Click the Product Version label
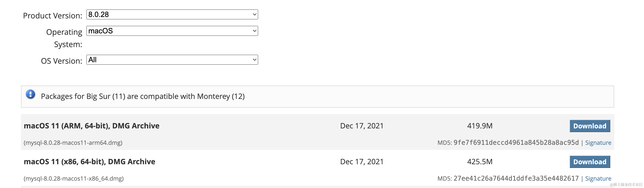Screen dimensions: 644x188 [53, 16]
